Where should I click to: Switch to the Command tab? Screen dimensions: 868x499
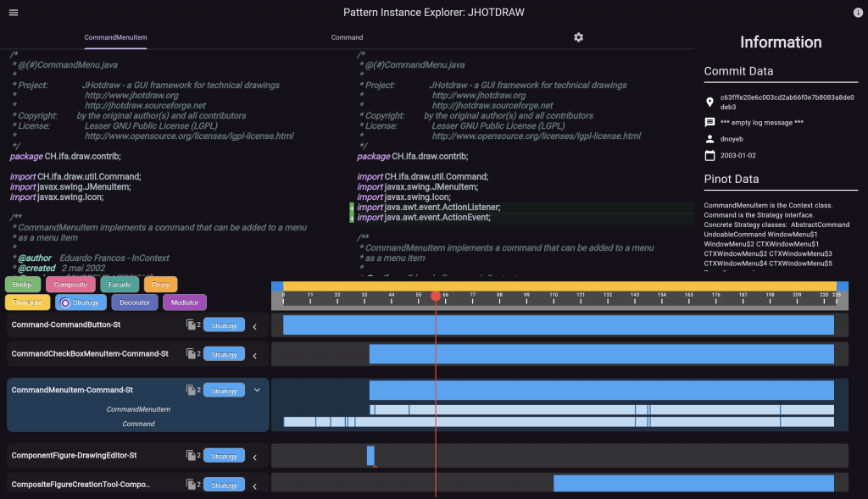(x=347, y=37)
